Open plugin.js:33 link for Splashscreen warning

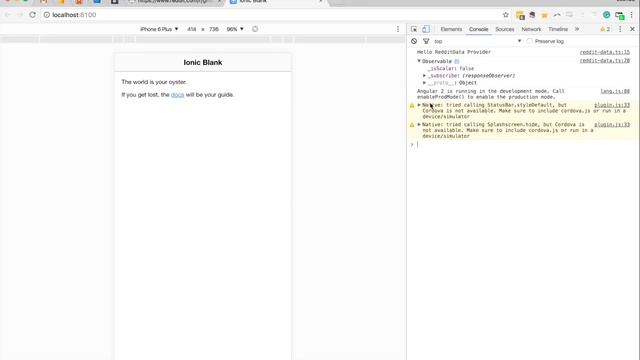coord(612,124)
